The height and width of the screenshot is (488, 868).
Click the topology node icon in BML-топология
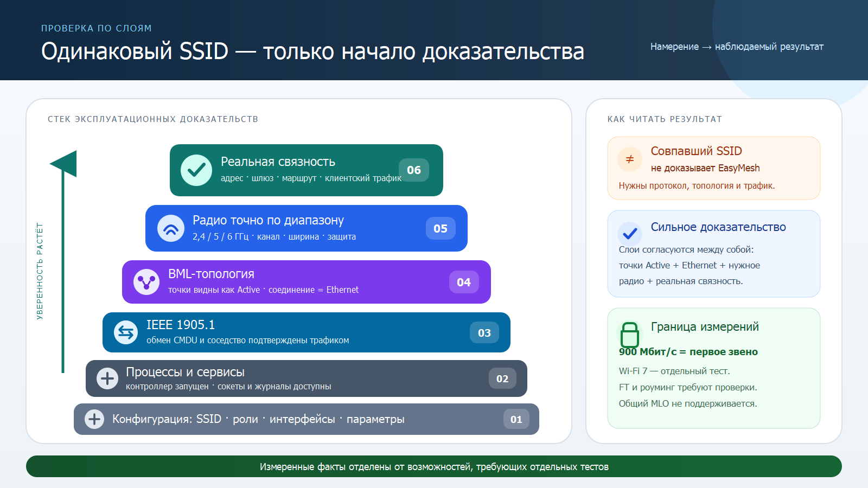(x=146, y=282)
